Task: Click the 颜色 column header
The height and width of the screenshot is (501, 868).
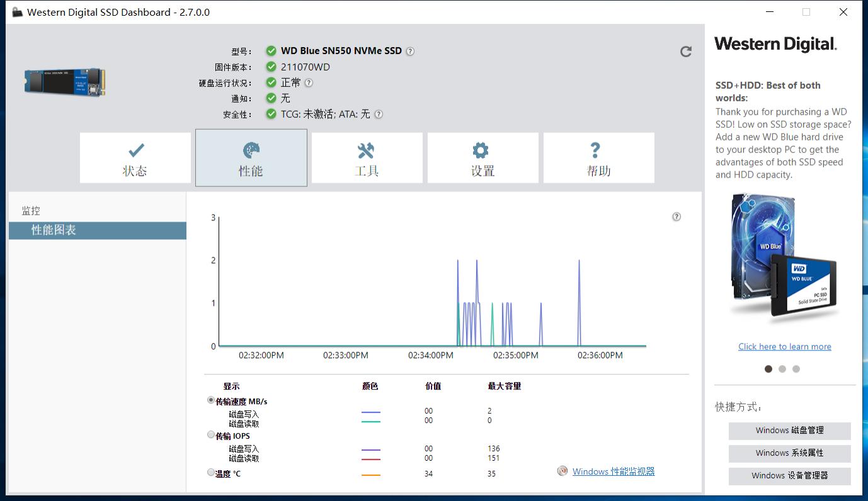Action: pos(370,386)
